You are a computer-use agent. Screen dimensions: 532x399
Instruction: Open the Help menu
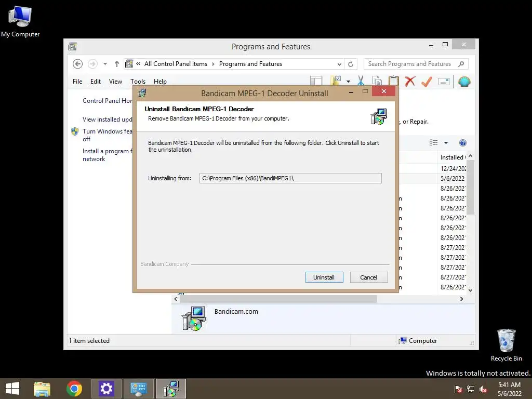click(x=160, y=82)
